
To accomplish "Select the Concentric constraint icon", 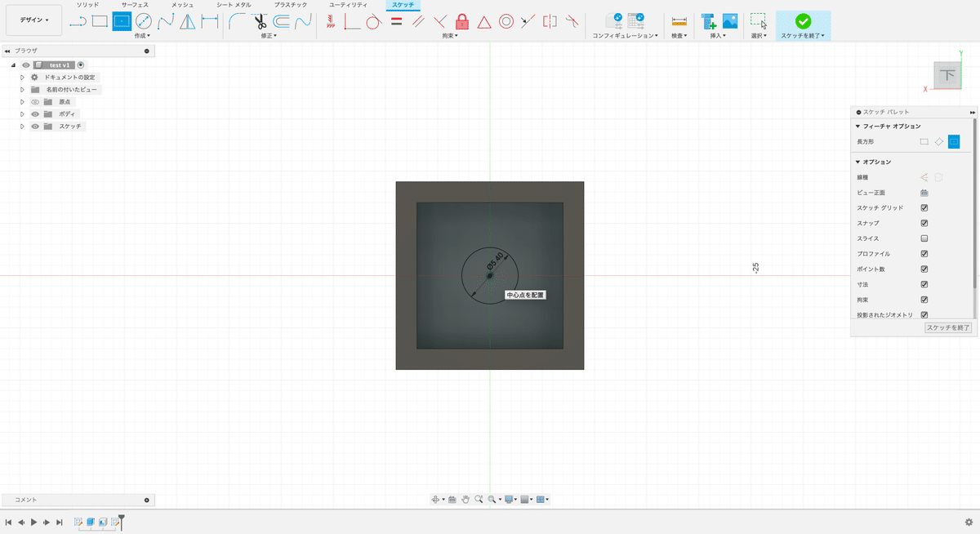I will (506, 21).
